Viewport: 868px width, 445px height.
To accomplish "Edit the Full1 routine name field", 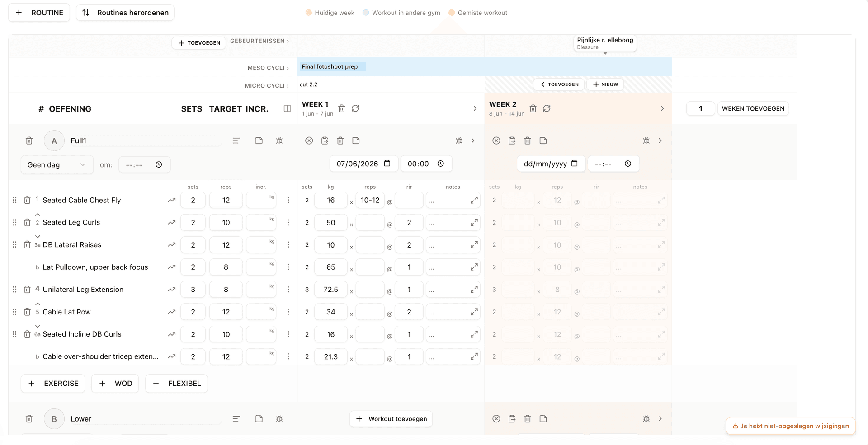I will [x=146, y=141].
